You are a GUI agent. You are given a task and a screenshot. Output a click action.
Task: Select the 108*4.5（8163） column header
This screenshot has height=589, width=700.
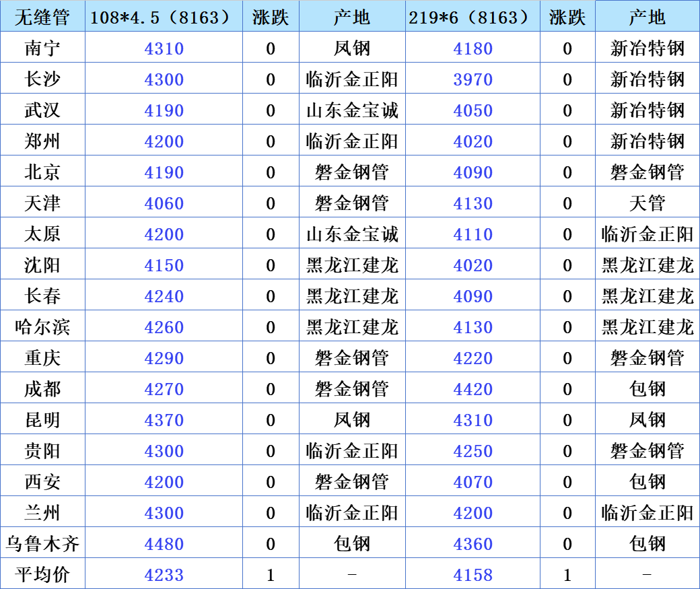tap(164, 18)
